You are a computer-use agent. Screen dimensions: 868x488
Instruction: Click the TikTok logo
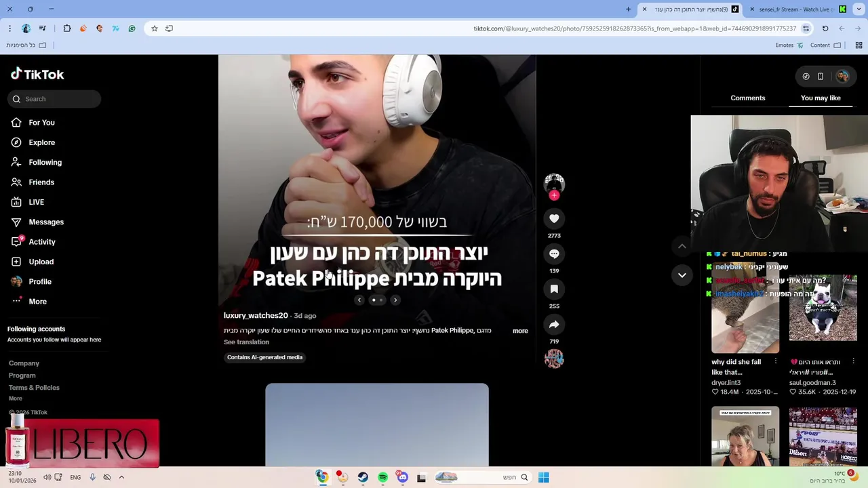coord(37,75)
